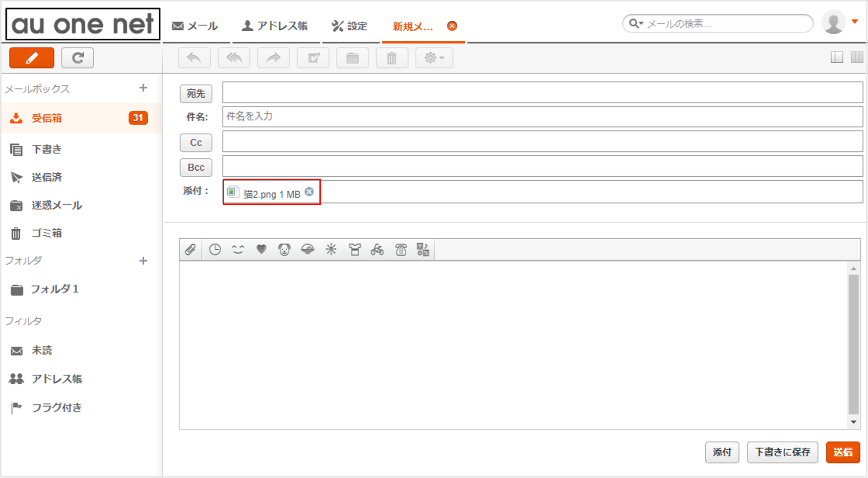Image resolution: width=868 pixels, height=478 pixels.
Task: Close the 新規メ... compose tab
Action: pyautogui.click(x=452, y=26)
